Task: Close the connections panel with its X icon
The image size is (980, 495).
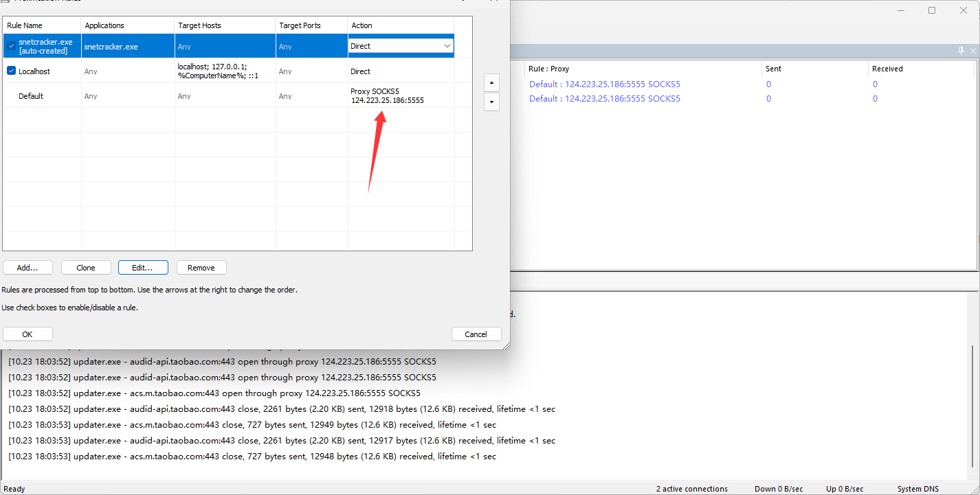Action: tap(972, 51)
